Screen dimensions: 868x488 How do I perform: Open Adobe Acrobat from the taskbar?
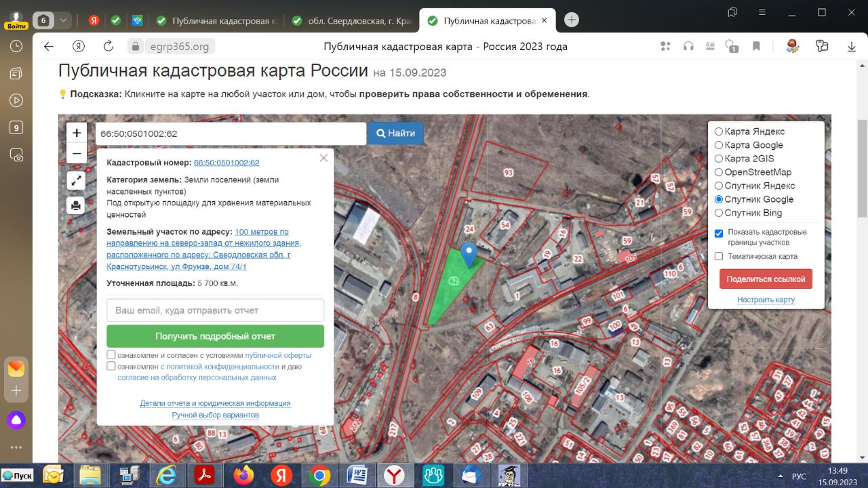[x=205, y=475]
